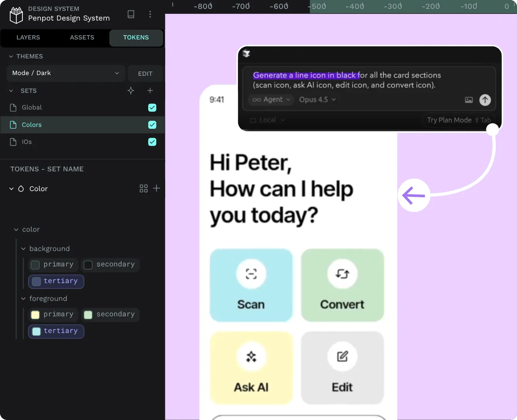Toggle the Colors set checkbox
Image resolution: width=517 pixels, height=420 pixels.
(x=152, y=125)
